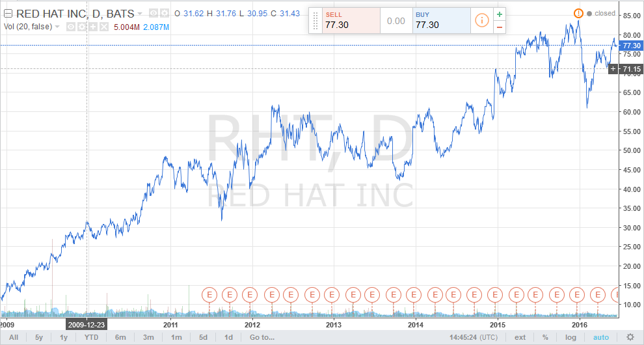Click the closed market status indicator
This screenshot has height=345, width=644.
pyautogui.click(x=601, y=13)
